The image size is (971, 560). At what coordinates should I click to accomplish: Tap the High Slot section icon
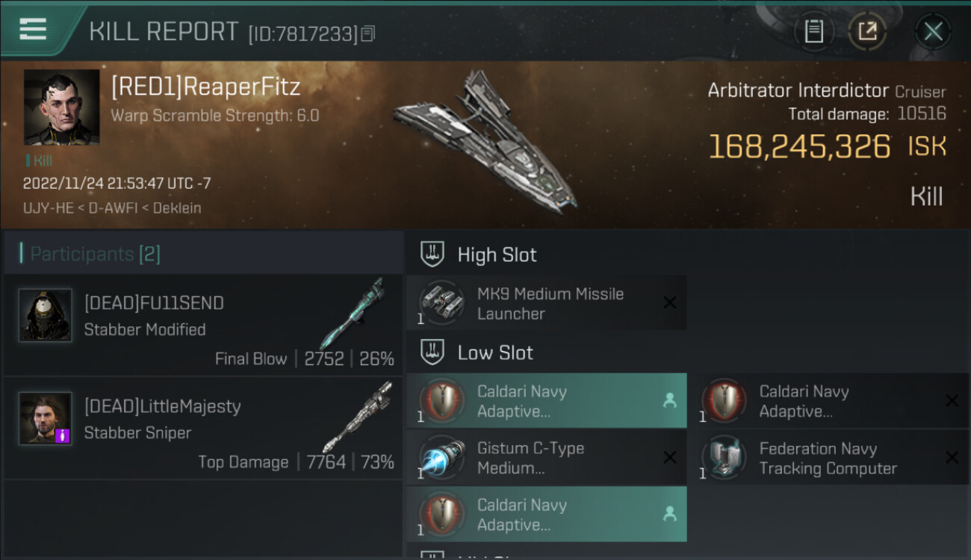432,255
